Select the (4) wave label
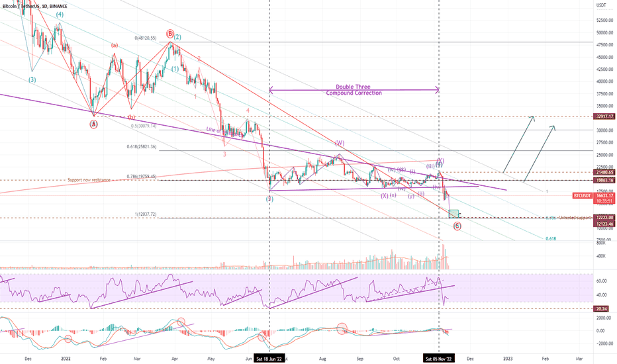The image size is (617, 364). pyautogui.click(x=60, y=15)
